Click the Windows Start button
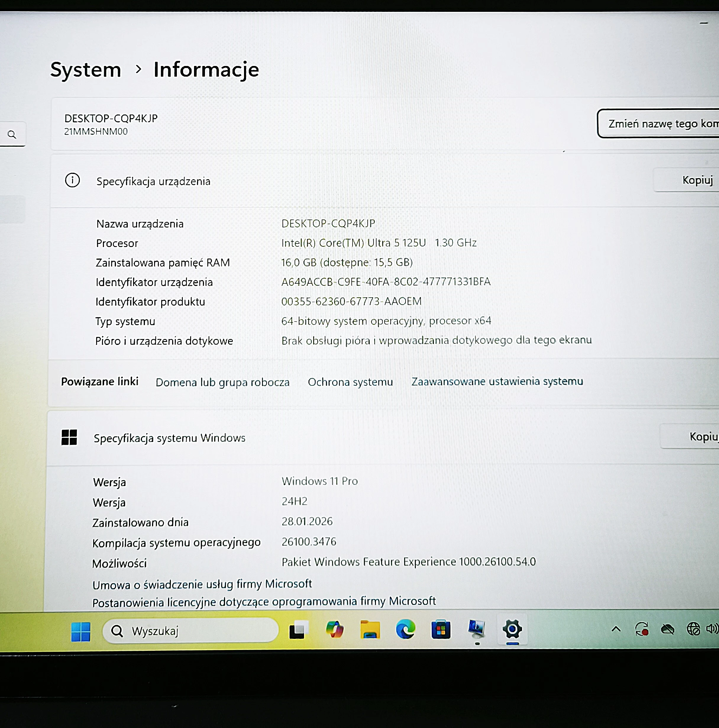Screen dimensions: 719x728 click(81, 632)
